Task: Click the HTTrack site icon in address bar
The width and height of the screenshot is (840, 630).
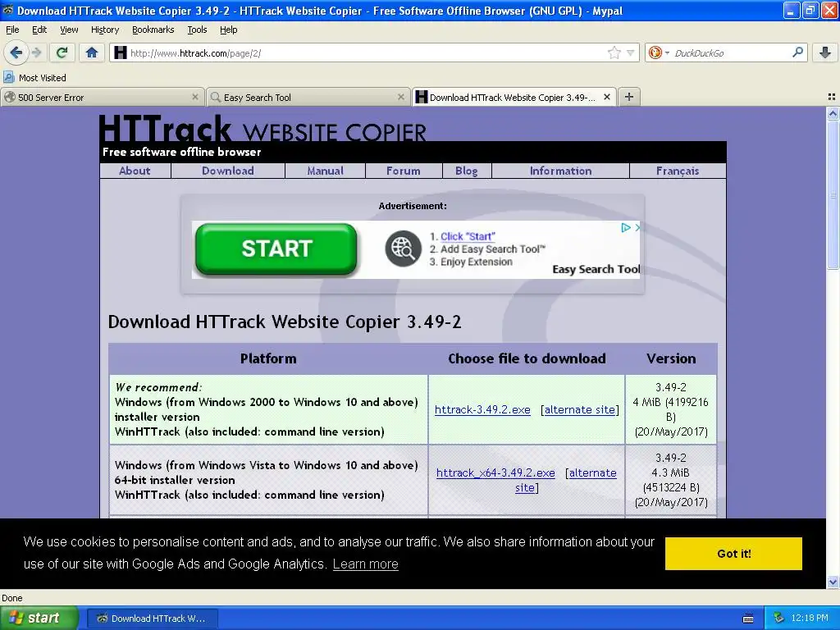Action: click(121, 52)
